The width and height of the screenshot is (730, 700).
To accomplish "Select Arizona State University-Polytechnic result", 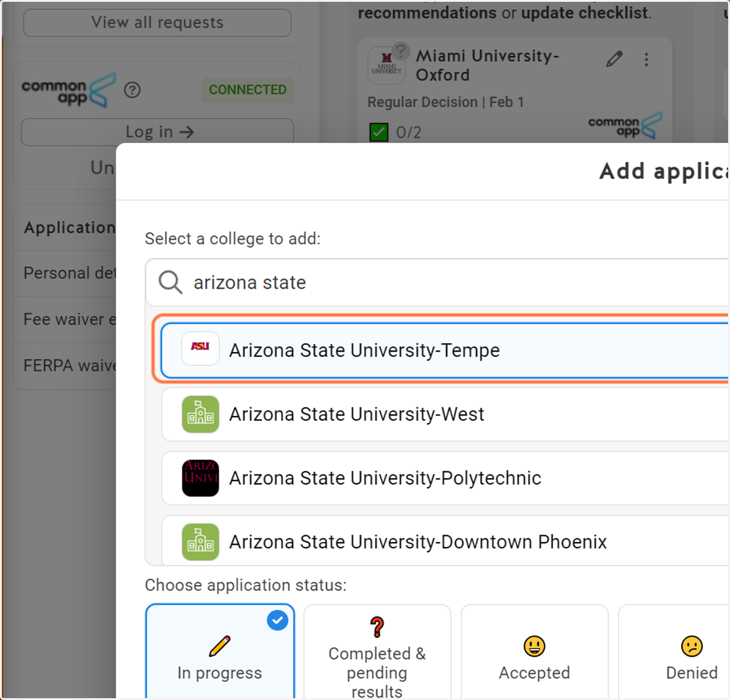I will click(x=445, y=478).
